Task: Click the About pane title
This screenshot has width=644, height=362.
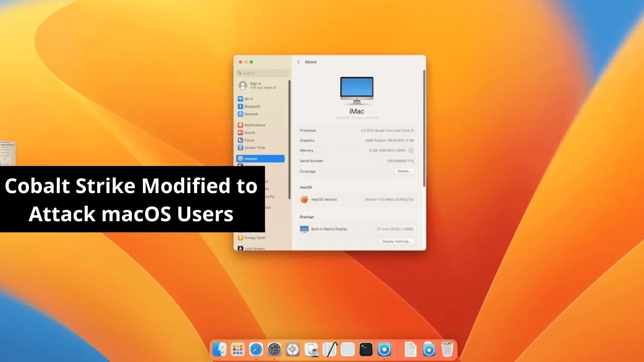Action: click(x=311, y=62)
